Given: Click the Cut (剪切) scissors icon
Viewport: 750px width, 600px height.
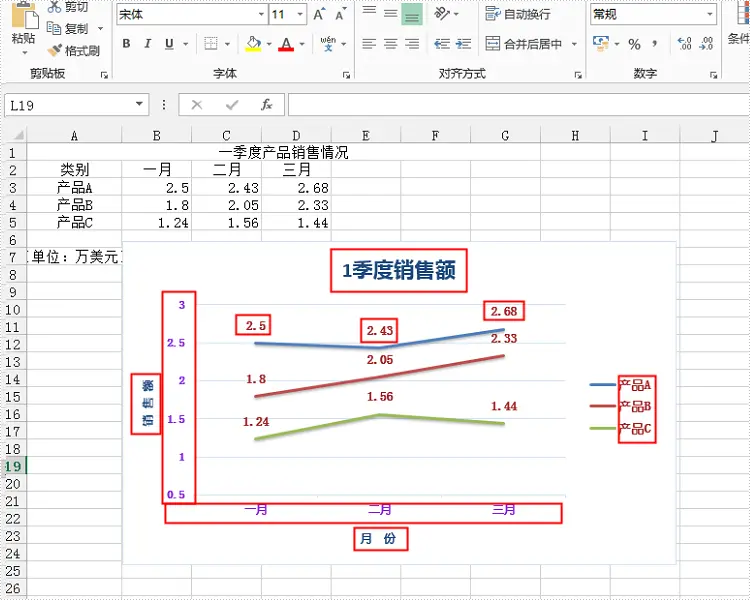Looking at the screenshot, I should (x=54, y=7).
